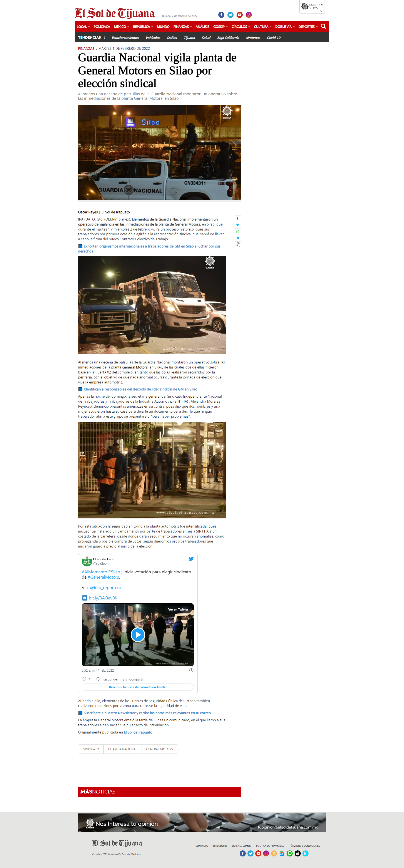Expand the CULTURA menu dropdown
The width and height of the screenshot is (404, 868).
point(262,27)
